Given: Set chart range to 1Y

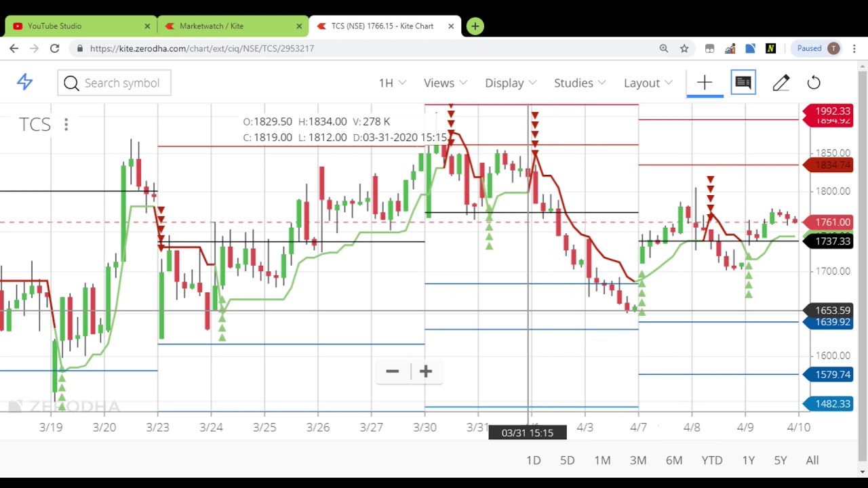Looking at the screenshot, I should [749, 460].
